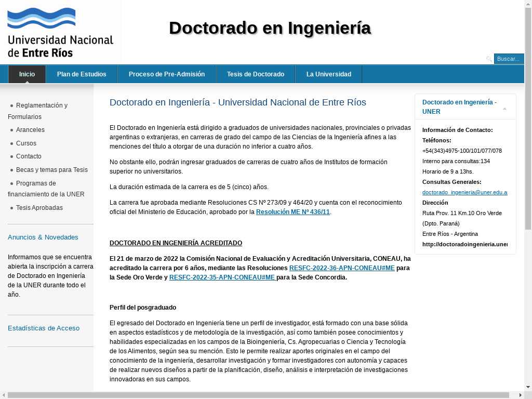Click the http://doctoradoingenieria.uner URL text

465,244
